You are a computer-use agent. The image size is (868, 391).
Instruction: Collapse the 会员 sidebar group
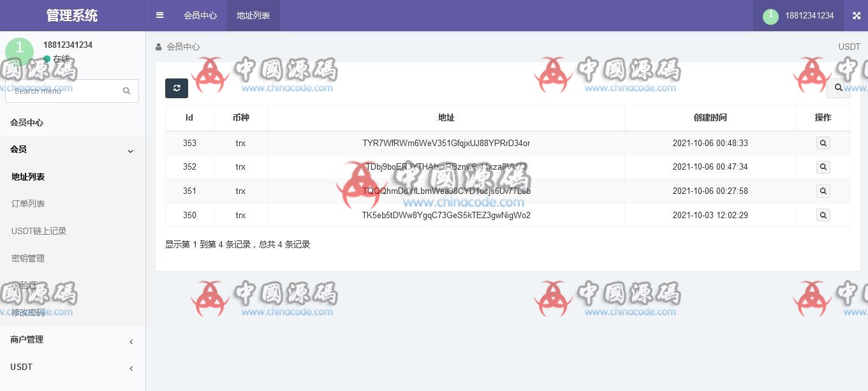(x=73, y=150)
